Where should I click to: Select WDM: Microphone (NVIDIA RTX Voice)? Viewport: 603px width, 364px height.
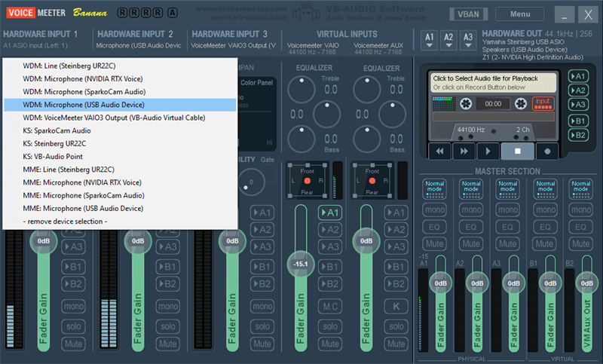83,79
